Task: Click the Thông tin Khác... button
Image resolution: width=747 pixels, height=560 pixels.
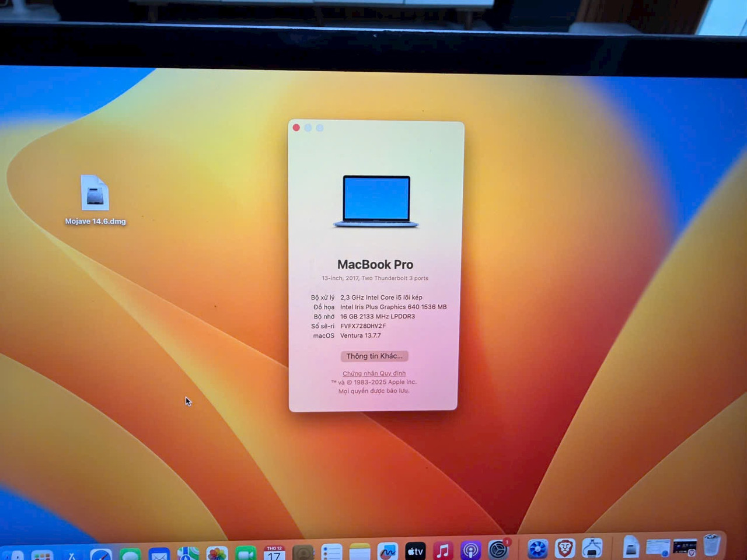Action: click(374, 356)
